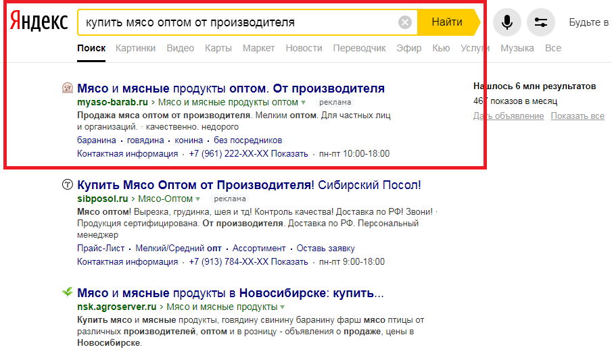Screen dimensions: 612x364
Task: Click the Ассортимент quick link
Action: 259,249
